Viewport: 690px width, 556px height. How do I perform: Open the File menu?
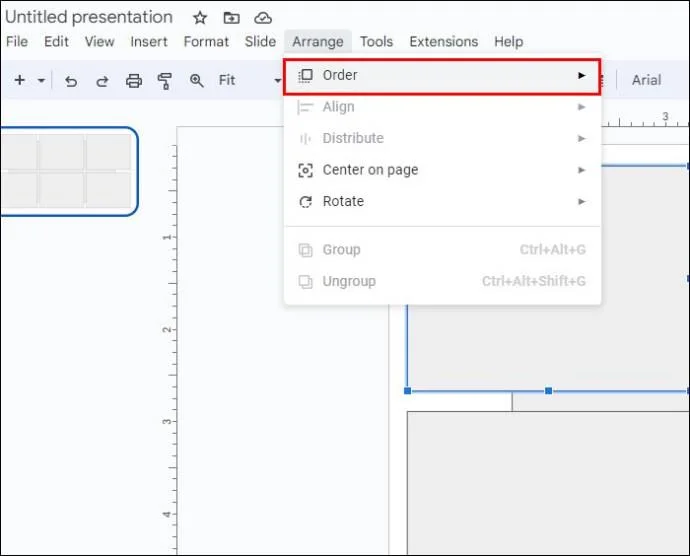pos(17,41)
